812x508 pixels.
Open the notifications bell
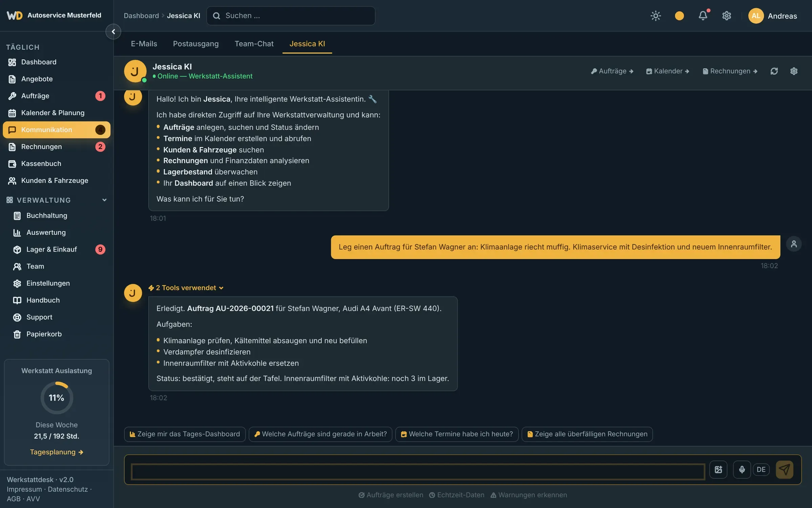703,16
